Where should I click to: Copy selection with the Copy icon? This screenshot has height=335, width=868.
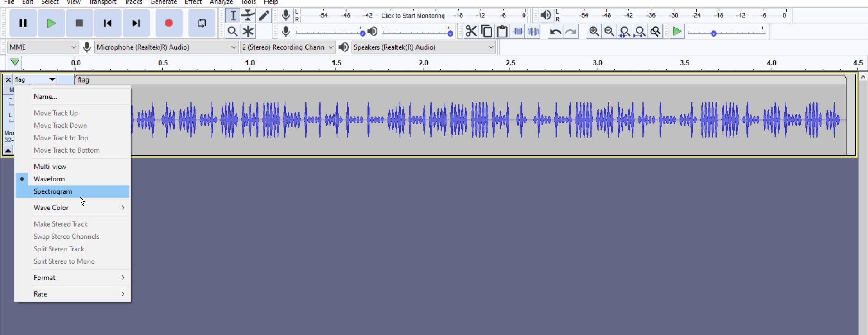coord(487,31)
